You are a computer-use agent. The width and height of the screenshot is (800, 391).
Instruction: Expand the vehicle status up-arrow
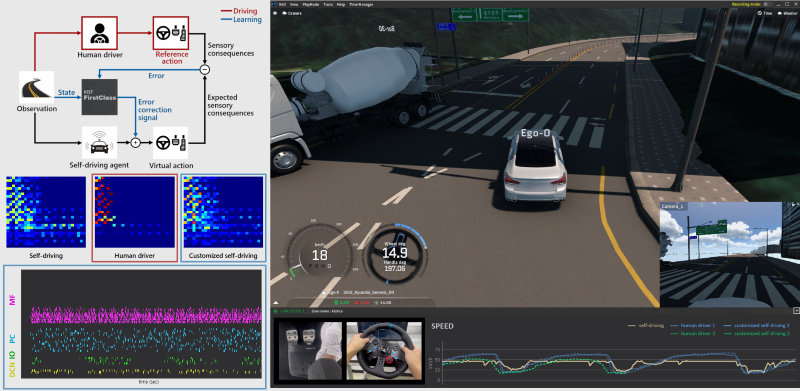pyautogui.click(x=276, y=303)
